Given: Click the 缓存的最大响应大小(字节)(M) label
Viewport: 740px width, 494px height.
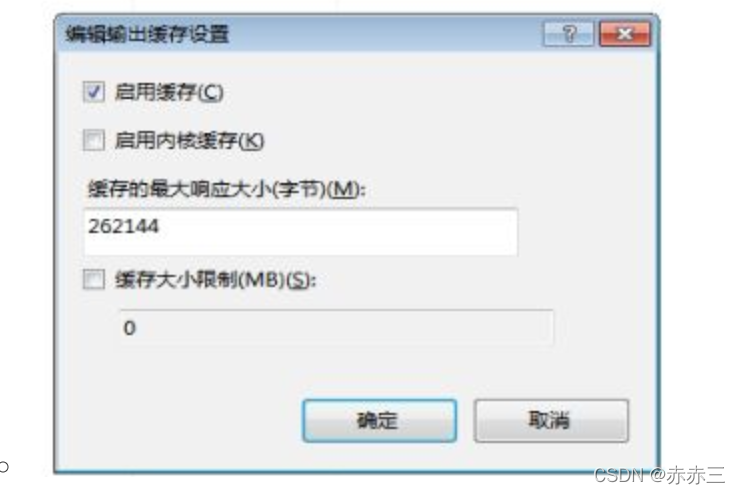Looking at the screenshot, I should coord(227,190).
